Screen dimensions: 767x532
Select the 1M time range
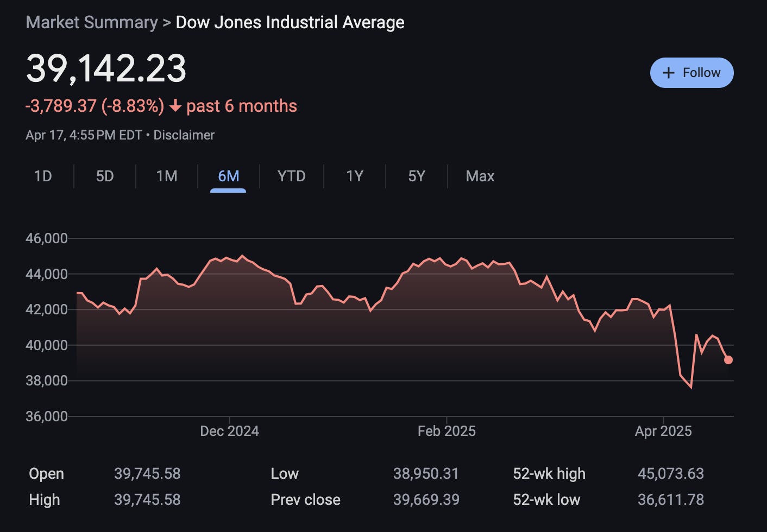(x=167, y=176)
